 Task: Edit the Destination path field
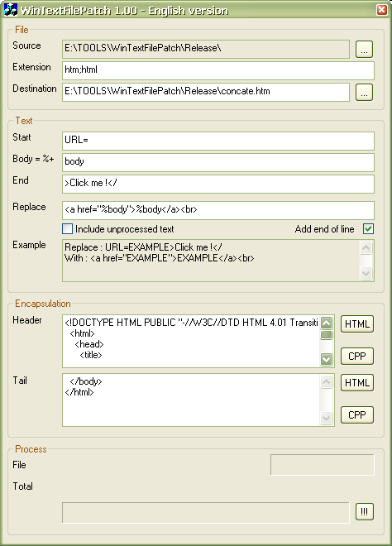pyautogui.click(x=206, y=93)
